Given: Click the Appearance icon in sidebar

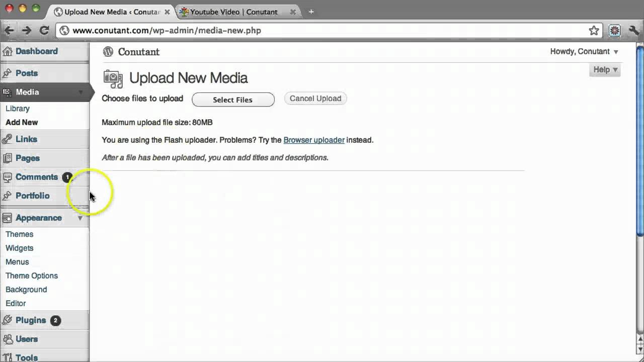Looking at the screenshot, I should [x=7, y=218].
